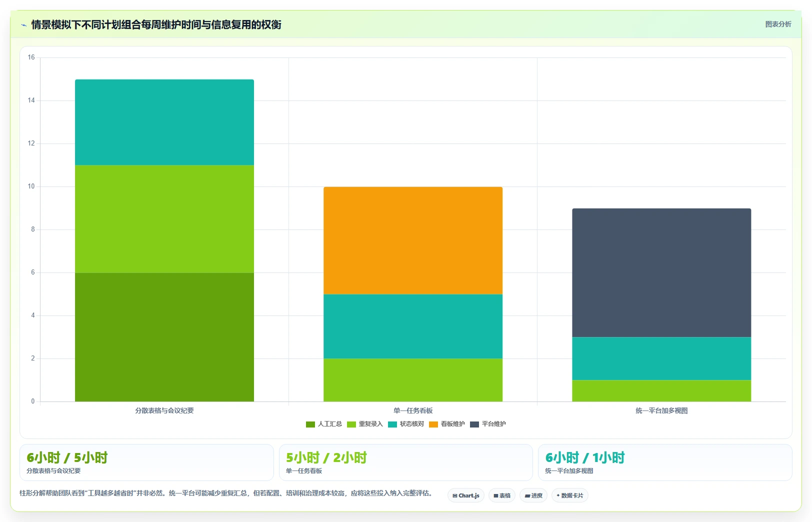Select dark green 人工汇总 segment in 分散表格与会议纪要 bar
The height and width of the screenshot is (522, 812).
[x=164, y=337]
